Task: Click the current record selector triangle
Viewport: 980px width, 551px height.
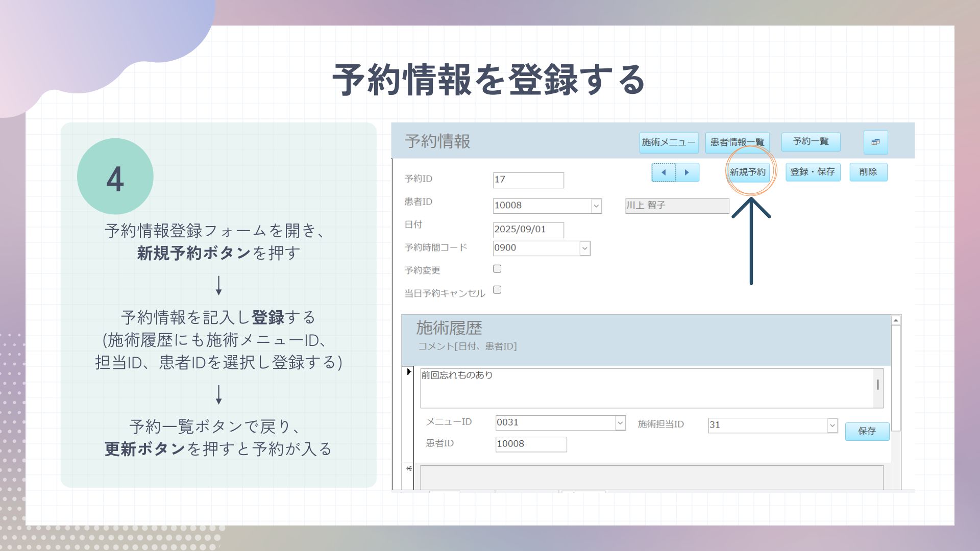Action: tap(409, 372)
